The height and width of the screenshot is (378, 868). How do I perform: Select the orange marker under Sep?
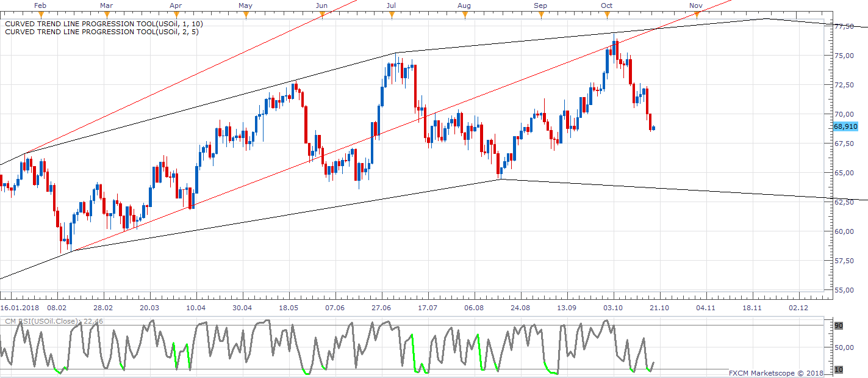coord(540,15)
